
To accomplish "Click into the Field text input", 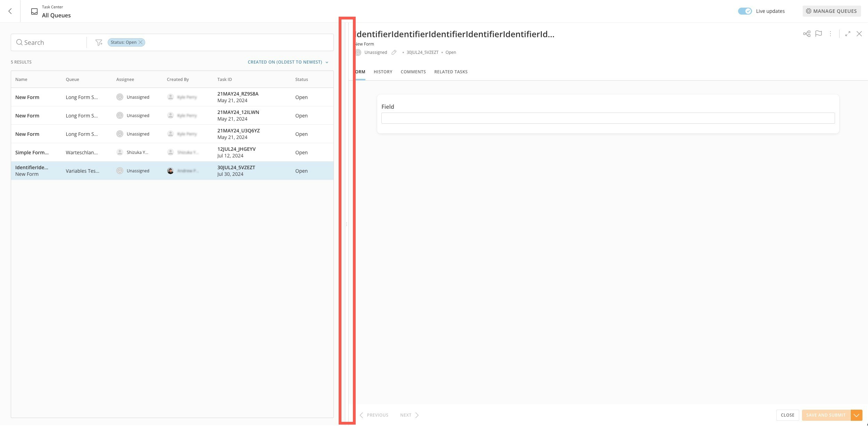I will click(x=607, y=118).
